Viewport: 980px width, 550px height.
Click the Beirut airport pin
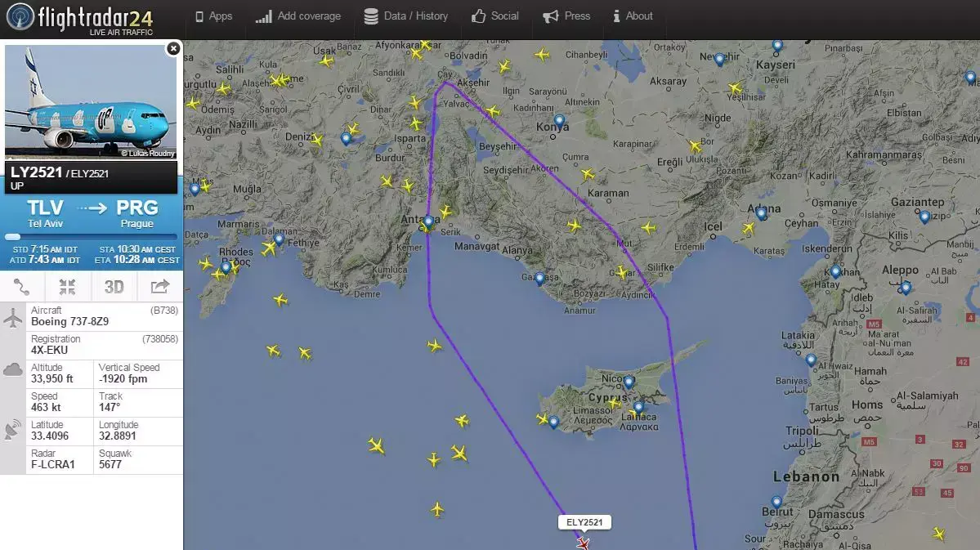[x=776, y=502]
